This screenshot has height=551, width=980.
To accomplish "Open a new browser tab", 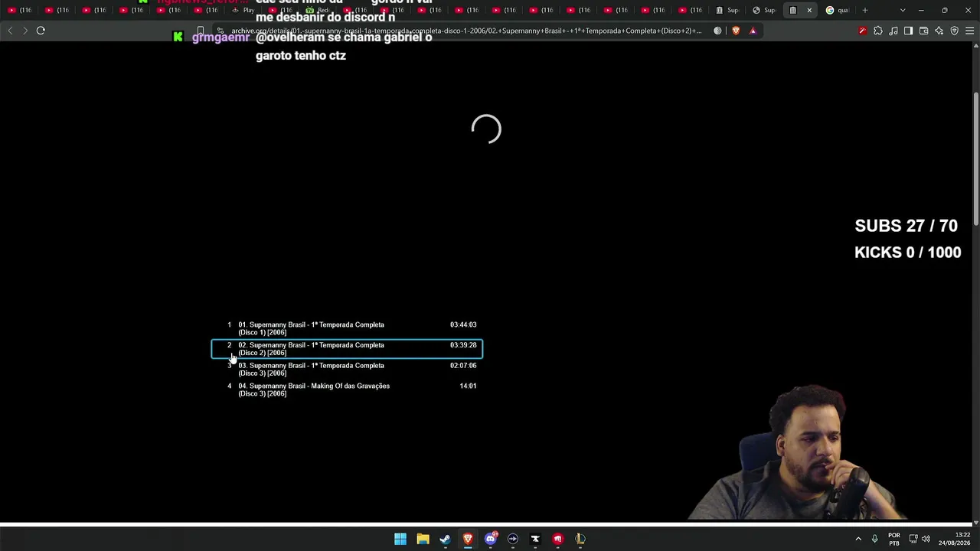I will point(865,10).
